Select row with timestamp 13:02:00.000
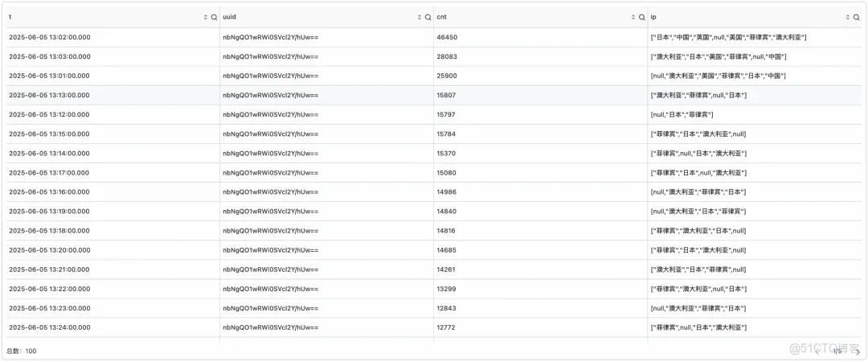The image size is (868, 362). pyautogui.click(x=49, y=37)
